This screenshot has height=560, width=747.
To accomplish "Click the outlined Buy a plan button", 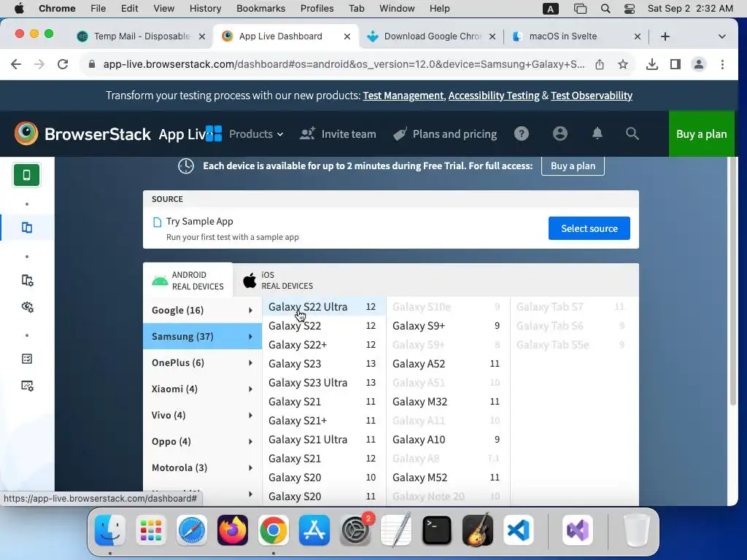I will tap(573, 166).
